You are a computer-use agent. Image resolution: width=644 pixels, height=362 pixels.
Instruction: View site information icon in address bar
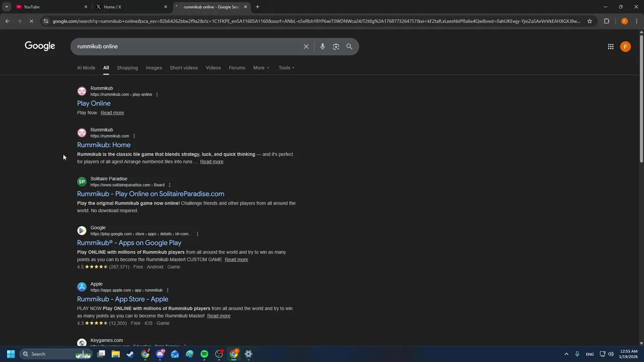46,21
